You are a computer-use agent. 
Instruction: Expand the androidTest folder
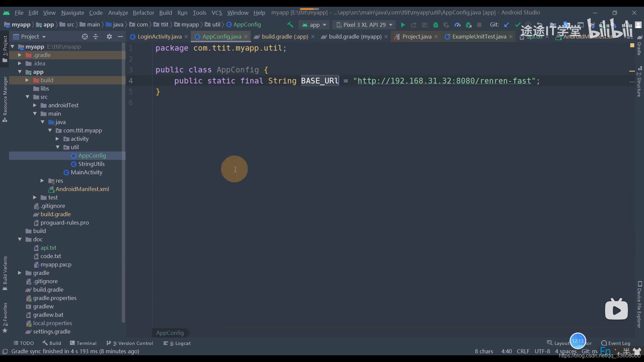(35, 105)
